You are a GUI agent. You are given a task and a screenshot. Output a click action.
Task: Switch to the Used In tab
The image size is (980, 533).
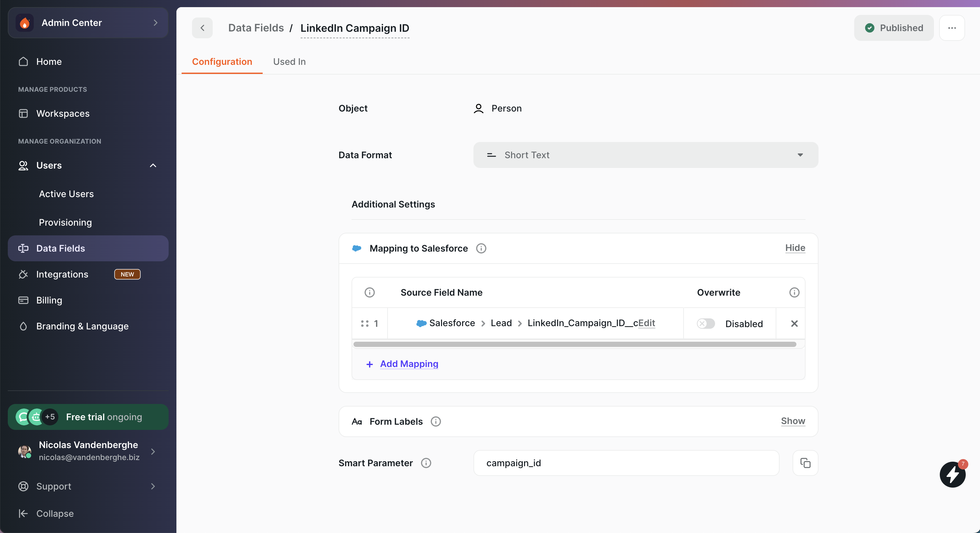pos(289,62)
